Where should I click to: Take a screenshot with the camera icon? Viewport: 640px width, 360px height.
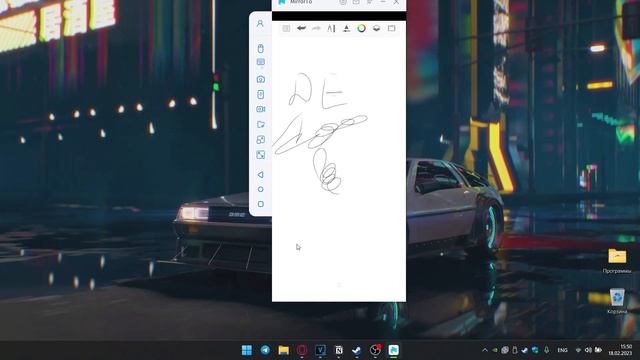click(x=260, y=79)
